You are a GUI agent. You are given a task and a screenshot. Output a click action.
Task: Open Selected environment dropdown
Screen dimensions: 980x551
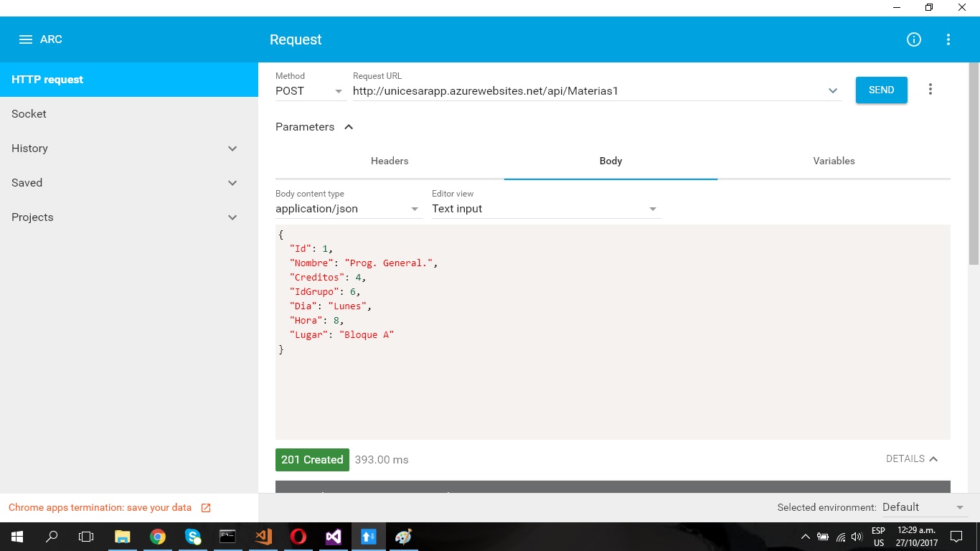[x=923, y=507]
